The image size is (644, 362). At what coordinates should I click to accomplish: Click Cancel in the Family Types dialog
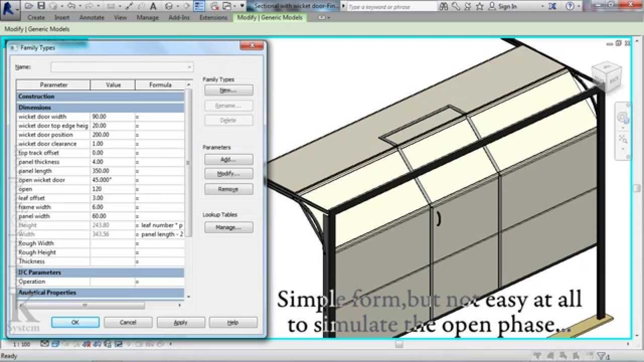[x=128, y=322]
